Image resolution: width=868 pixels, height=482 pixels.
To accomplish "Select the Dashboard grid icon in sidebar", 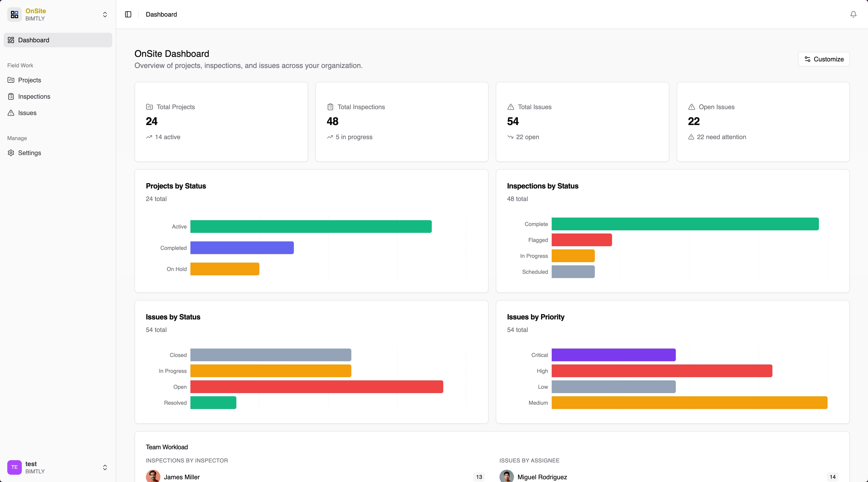I will coord(11,40).
